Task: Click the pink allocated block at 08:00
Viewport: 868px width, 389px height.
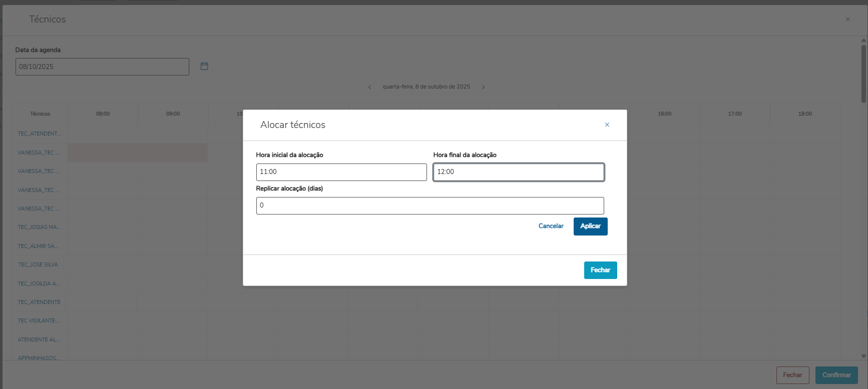Action: point(137,152)
